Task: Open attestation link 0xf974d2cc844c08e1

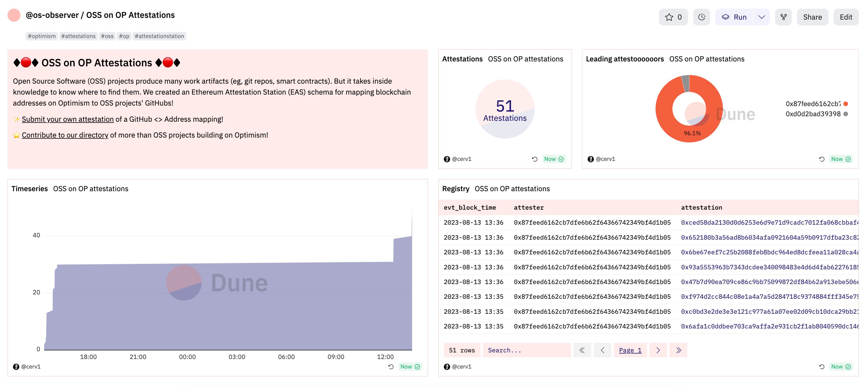Action: tap(770, 296)
